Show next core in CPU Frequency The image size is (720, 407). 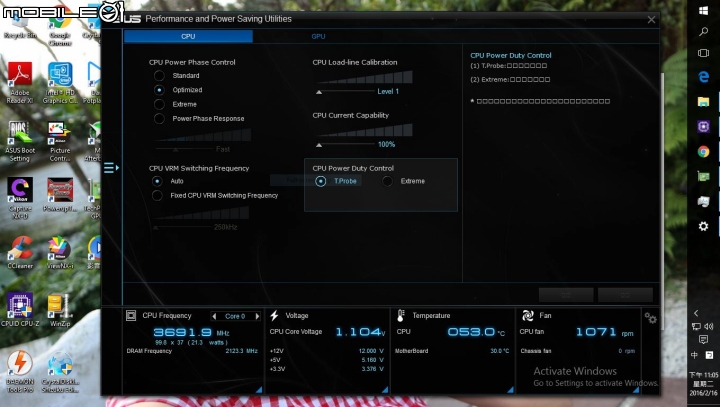tap(257, 316)
